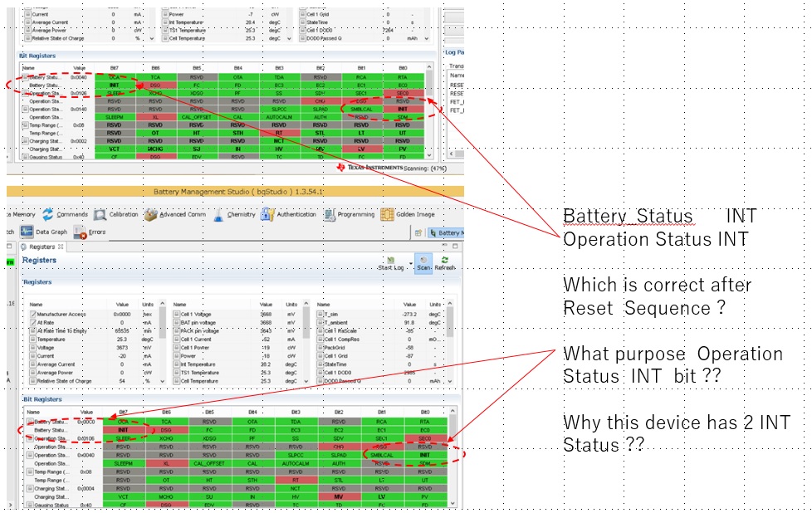
Task: Select the Cell 1 DOD0 value 7264
Action: click(388, 30)
